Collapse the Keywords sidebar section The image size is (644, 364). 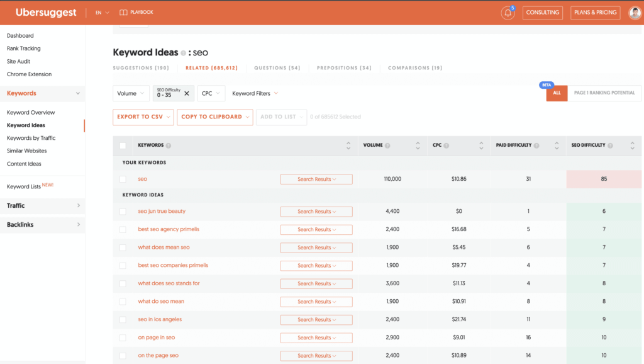pyautogui.click(x=43, y=93)
